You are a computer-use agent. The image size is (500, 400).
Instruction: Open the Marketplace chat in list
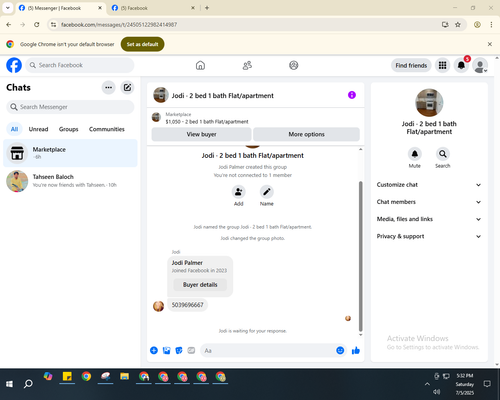click(x=70, y=153)
